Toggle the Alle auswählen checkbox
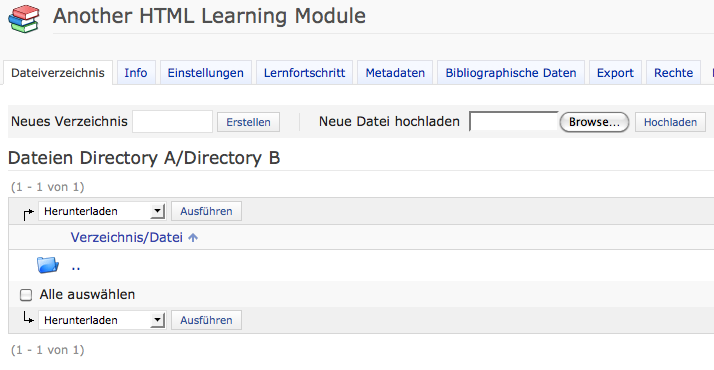This screenshot has height=370, width=714. click(26, 295)
